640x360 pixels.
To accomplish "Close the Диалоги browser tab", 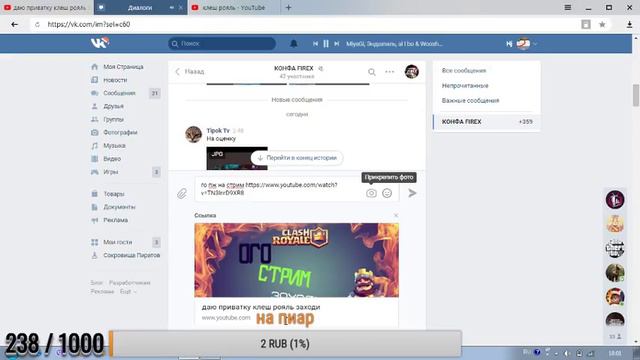I will point(181,7).
